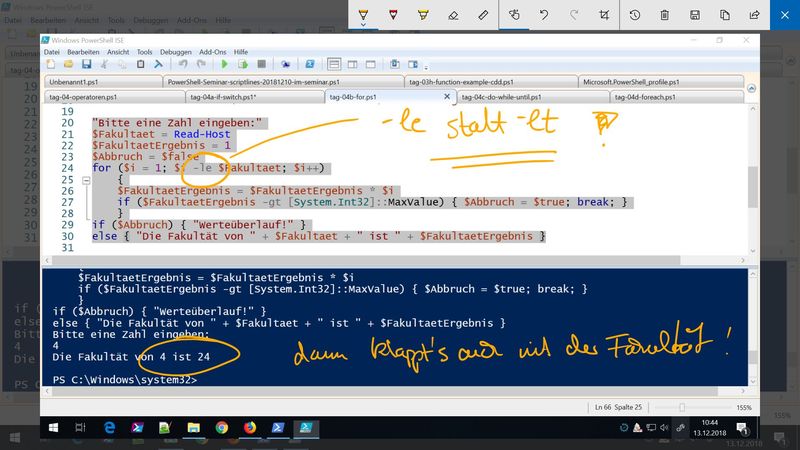This screenshot has height=450, width=800.
Task: Undo the last ink stroke
Action: (544, 15)
